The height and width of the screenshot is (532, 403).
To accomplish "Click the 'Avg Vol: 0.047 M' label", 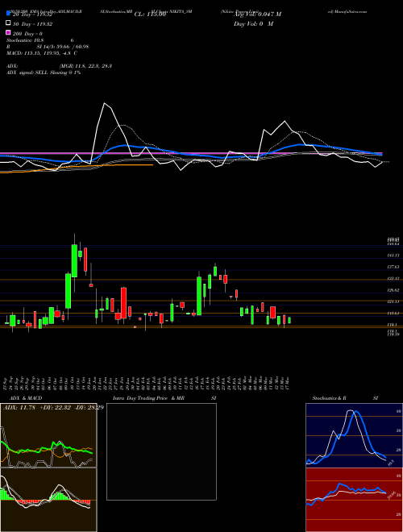I will 257,15.
